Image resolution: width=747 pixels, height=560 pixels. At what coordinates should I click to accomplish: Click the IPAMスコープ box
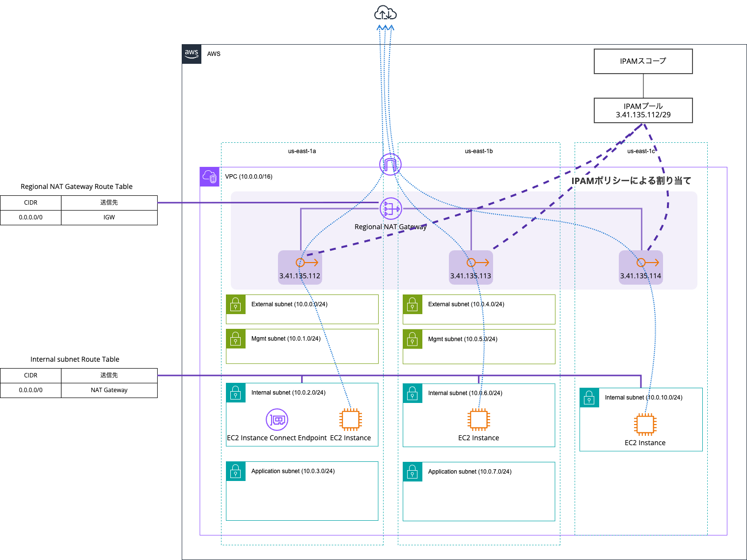coord(643,61)
